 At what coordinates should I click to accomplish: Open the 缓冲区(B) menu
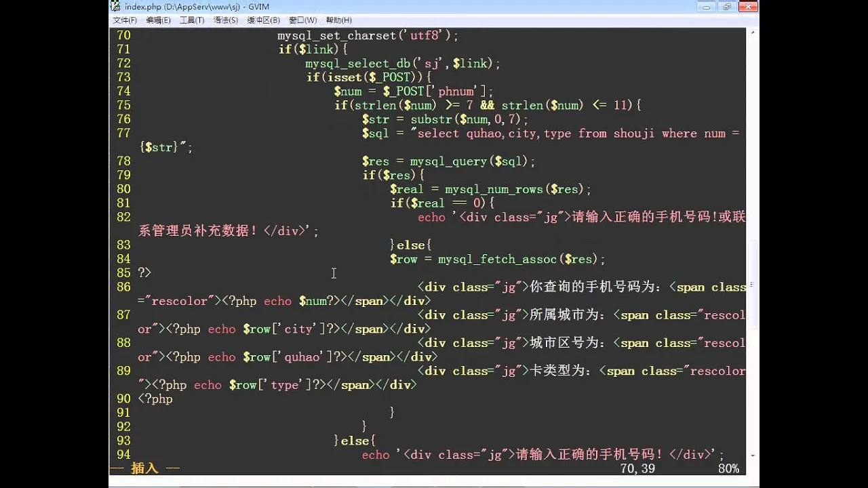[x=263, y=20]
